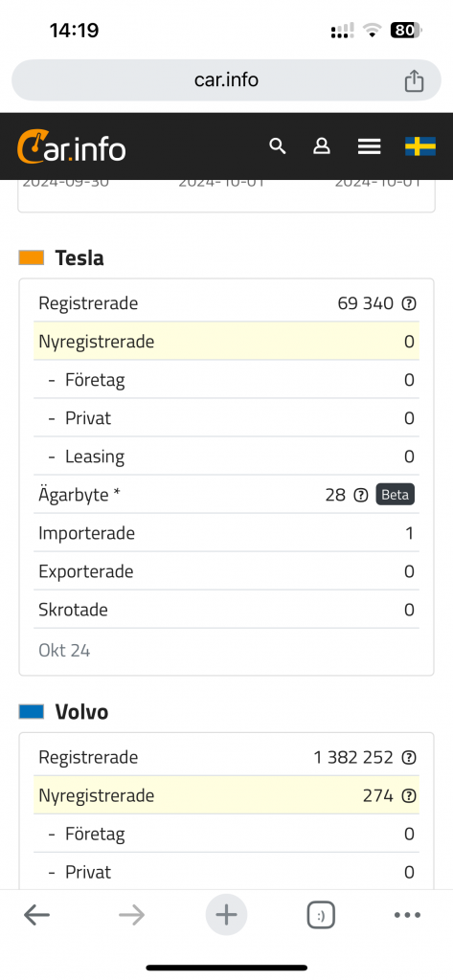The width and height of the screenshot is (453, 980).
Task: Click the car.info logo
Action: click(x=71, y=147)
